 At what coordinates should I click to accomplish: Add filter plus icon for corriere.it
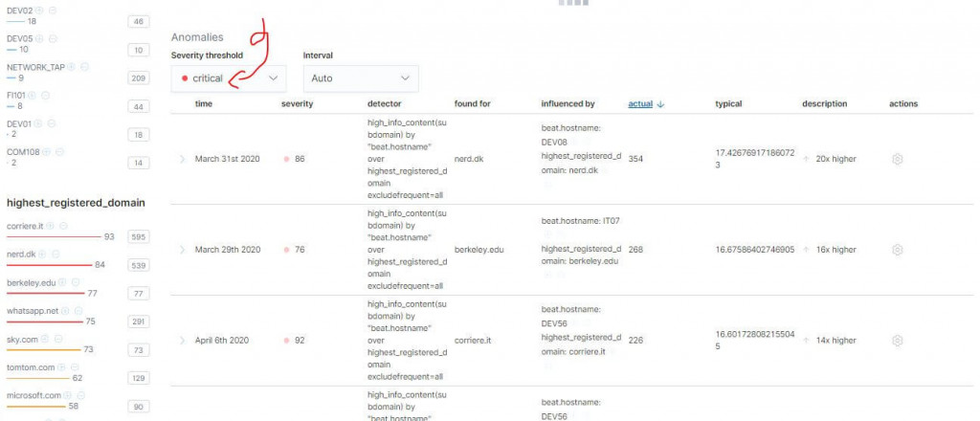click(x=50, y=226)
